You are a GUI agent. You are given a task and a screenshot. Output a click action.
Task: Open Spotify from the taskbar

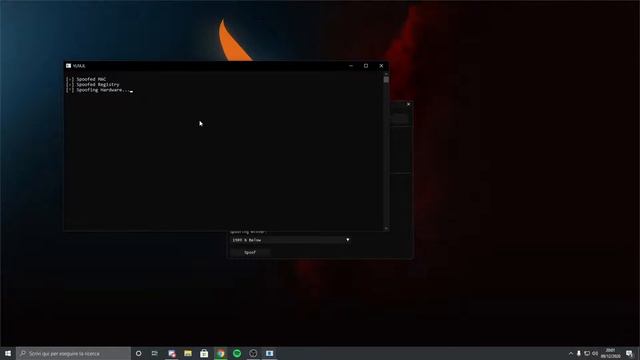pos(237,353)
